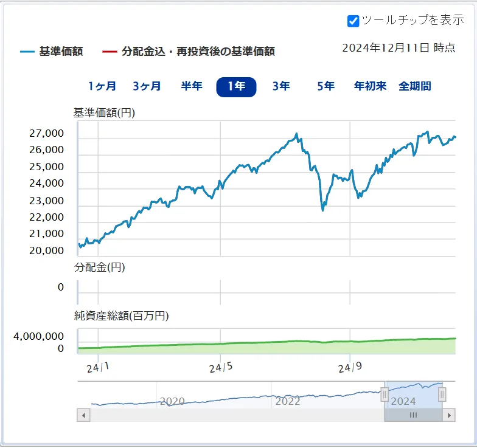Screen dimensions: 477x448
Task: Show the 年初来 year-to-date period
Action: coord(370,86)
